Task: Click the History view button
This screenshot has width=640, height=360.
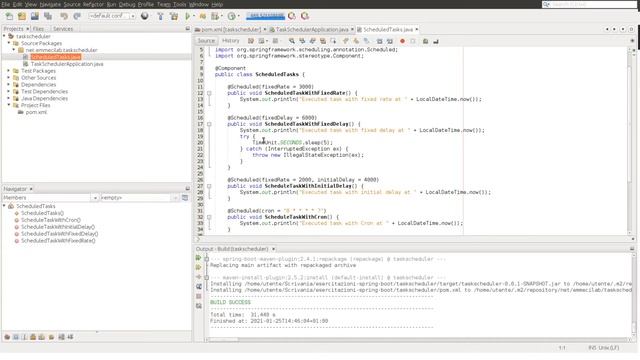Action: click(231, 41)
